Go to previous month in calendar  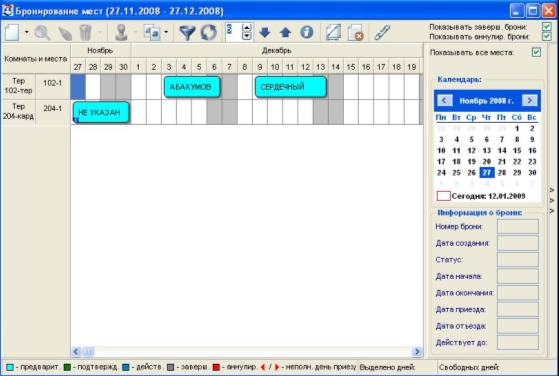[444, 101]
